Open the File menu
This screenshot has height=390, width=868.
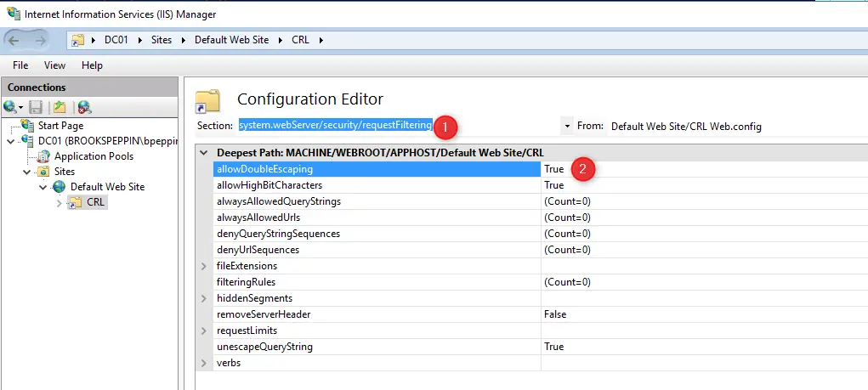20,65
